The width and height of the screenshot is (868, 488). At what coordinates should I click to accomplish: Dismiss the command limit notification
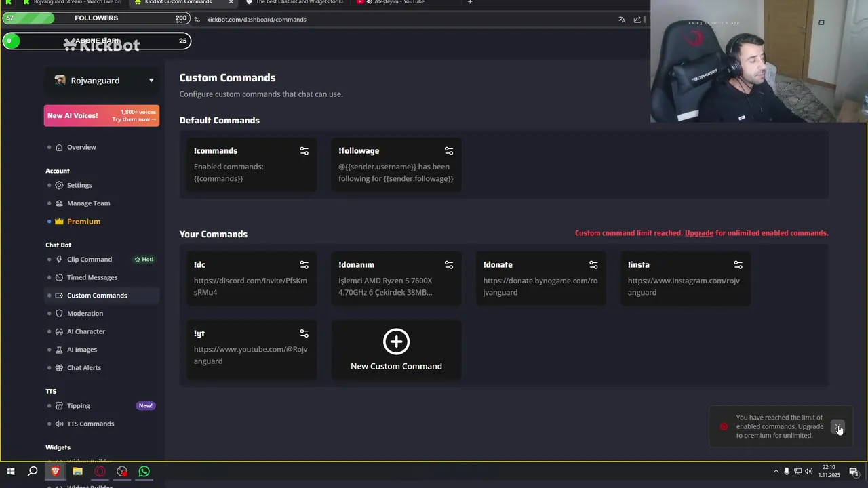(838, 426)
